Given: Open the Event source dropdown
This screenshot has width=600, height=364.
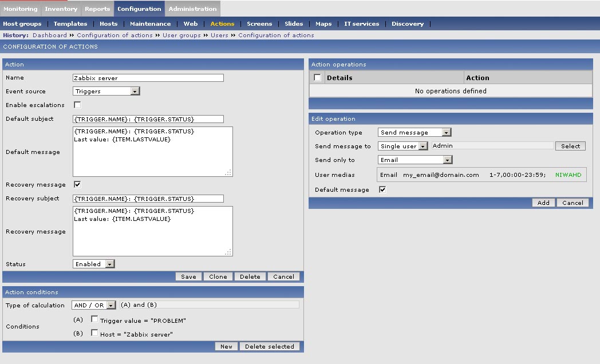Looking at the screenshot, I should (106, 91).
